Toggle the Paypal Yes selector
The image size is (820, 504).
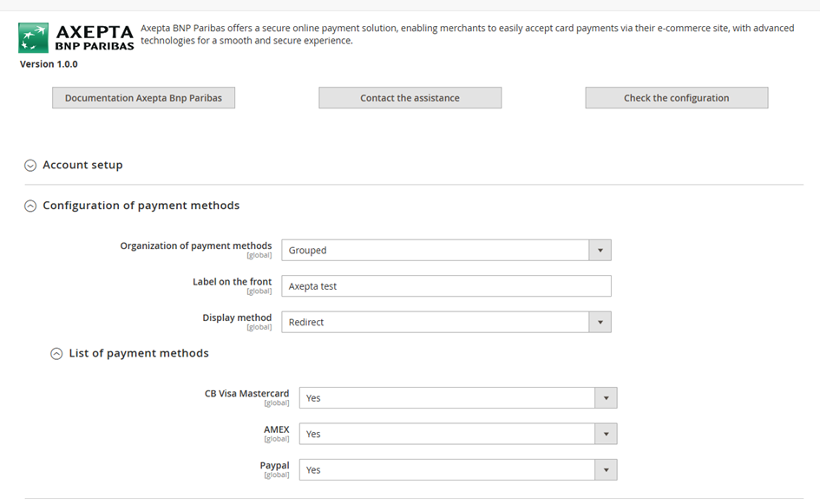(447, 470)
